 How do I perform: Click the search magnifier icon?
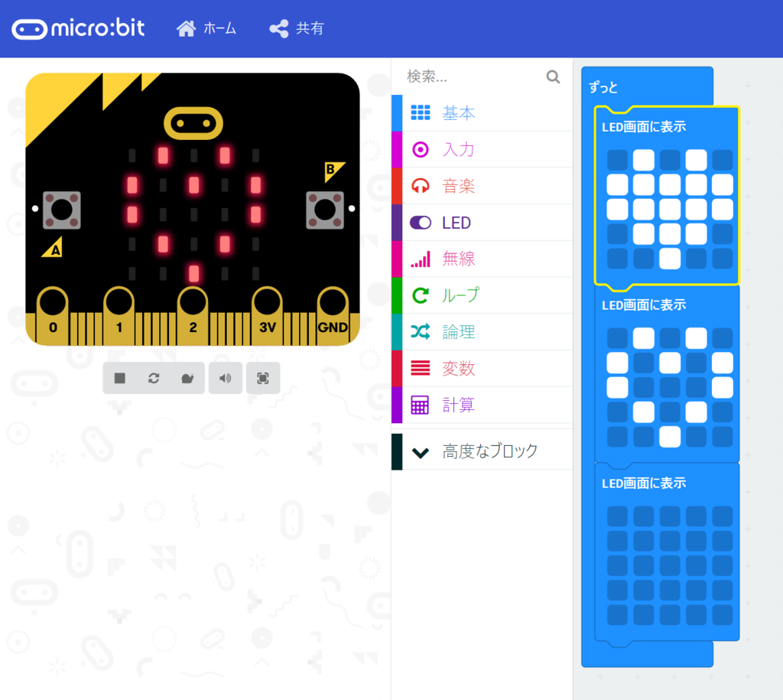(x=552, y=77)
